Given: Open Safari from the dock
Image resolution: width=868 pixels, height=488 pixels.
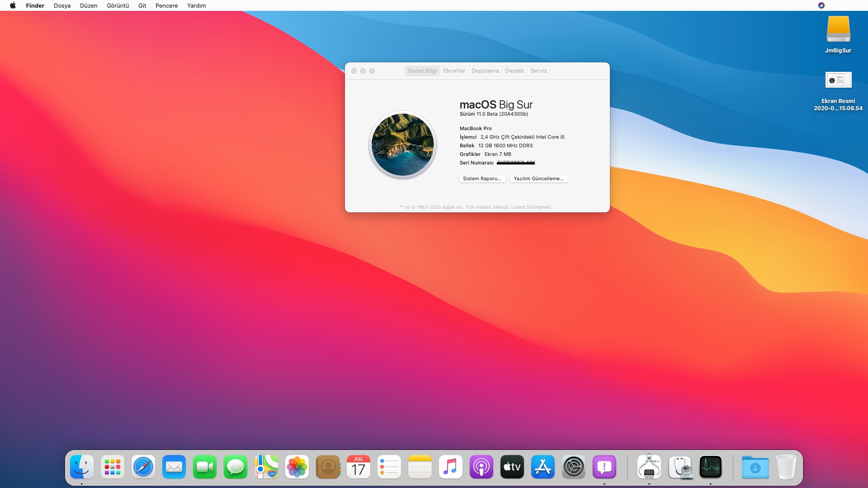Looking at the screenshot, I should pos(143,467).
